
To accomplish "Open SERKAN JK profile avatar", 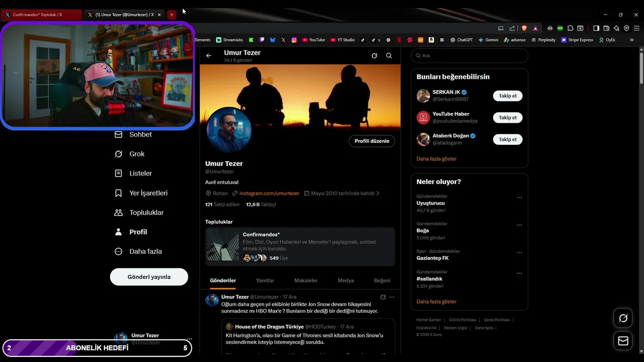I will [423, 96].
